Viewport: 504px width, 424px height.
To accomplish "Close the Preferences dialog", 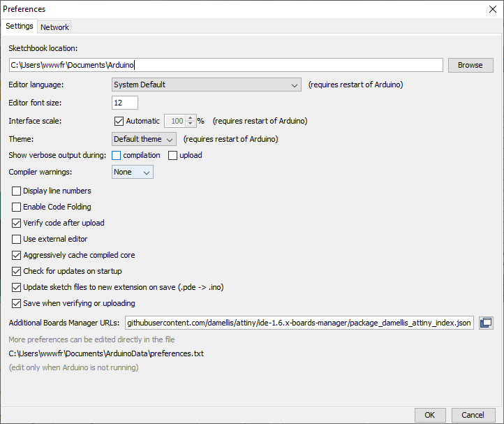I will (x=493, y=9).
